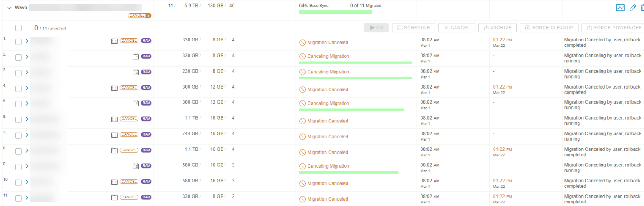644x206 pixels.
Task: Click the orange CANCEL 5 badge under Wave
Action: coord(139,15)
